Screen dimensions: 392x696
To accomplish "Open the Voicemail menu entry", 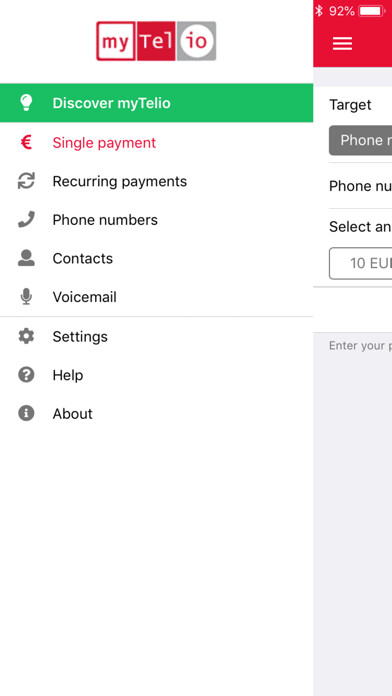I will point(156,297).
